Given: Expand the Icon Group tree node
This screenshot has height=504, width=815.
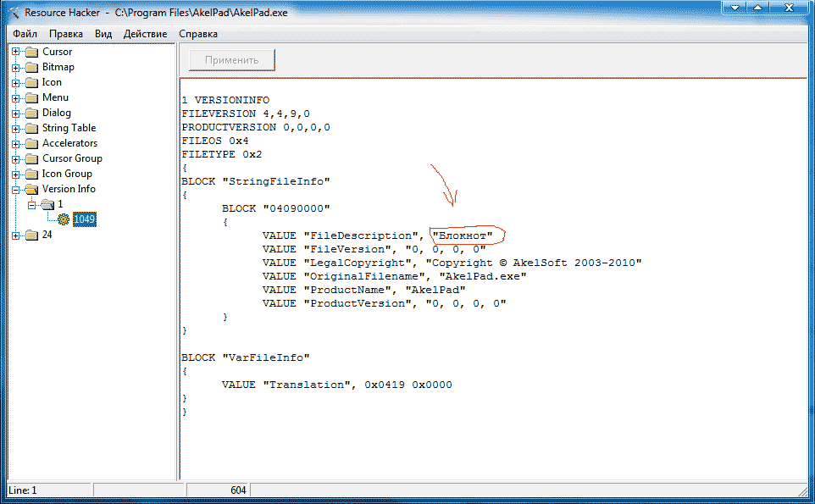Looking at the screenshot, I should [15, 174].
